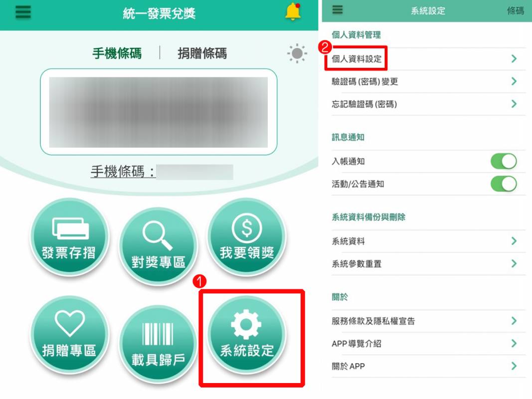
Task: Tap the 對獎專區 magnifier icon
Action: [158, 246]
